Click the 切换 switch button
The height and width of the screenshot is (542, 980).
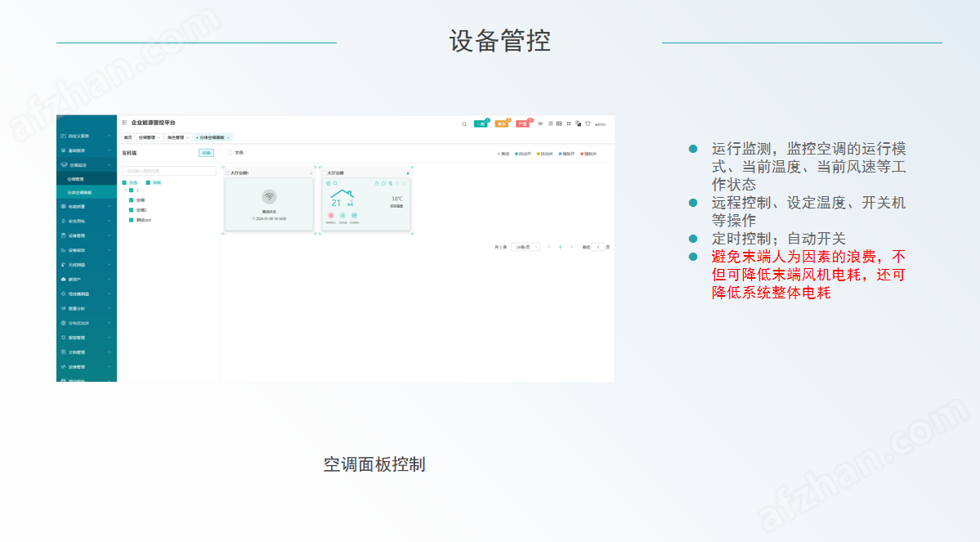(206, 153)
